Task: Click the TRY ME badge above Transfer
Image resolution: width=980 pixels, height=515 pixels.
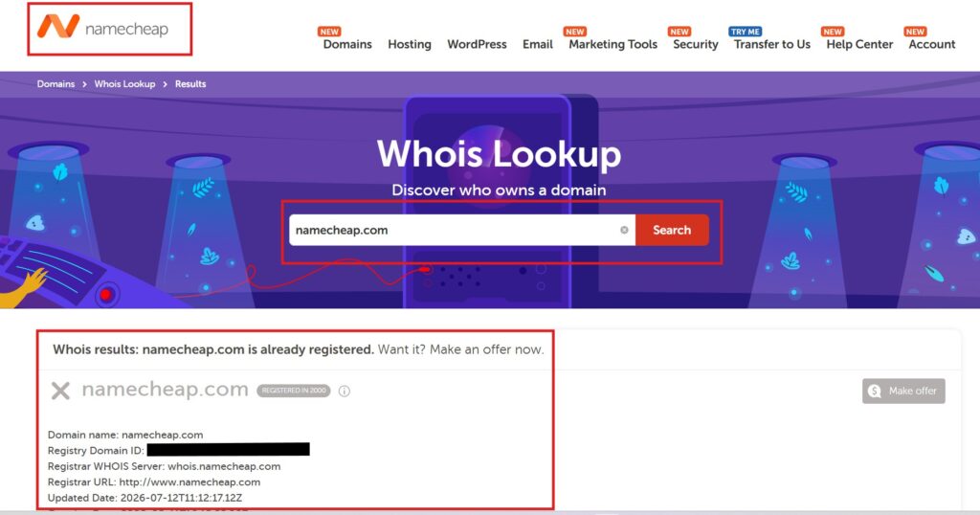Action: point(745,32)
